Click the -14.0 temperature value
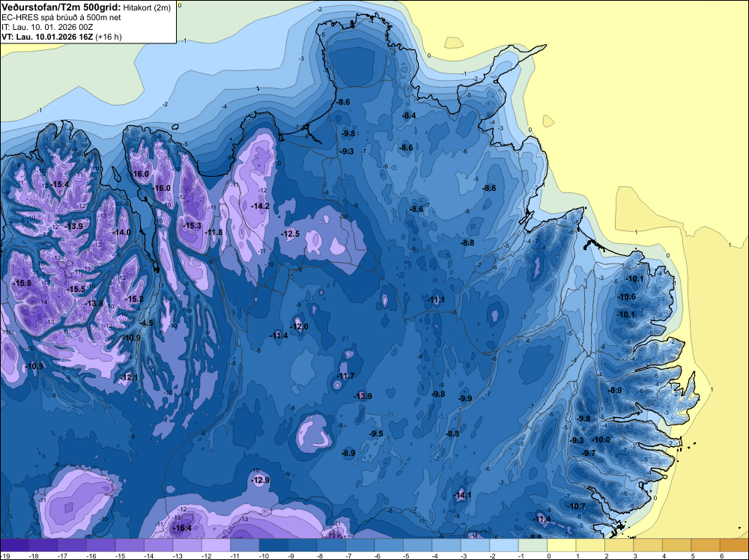749x560 pixels. [122, 232]
